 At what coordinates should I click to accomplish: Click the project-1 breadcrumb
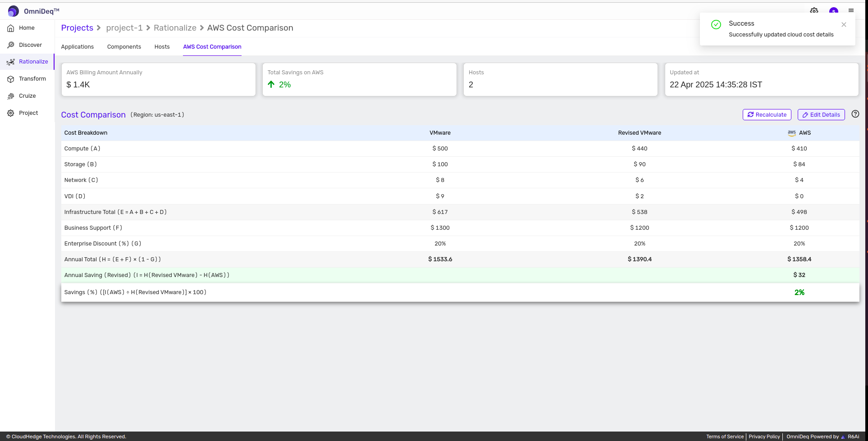coord(124,28)
